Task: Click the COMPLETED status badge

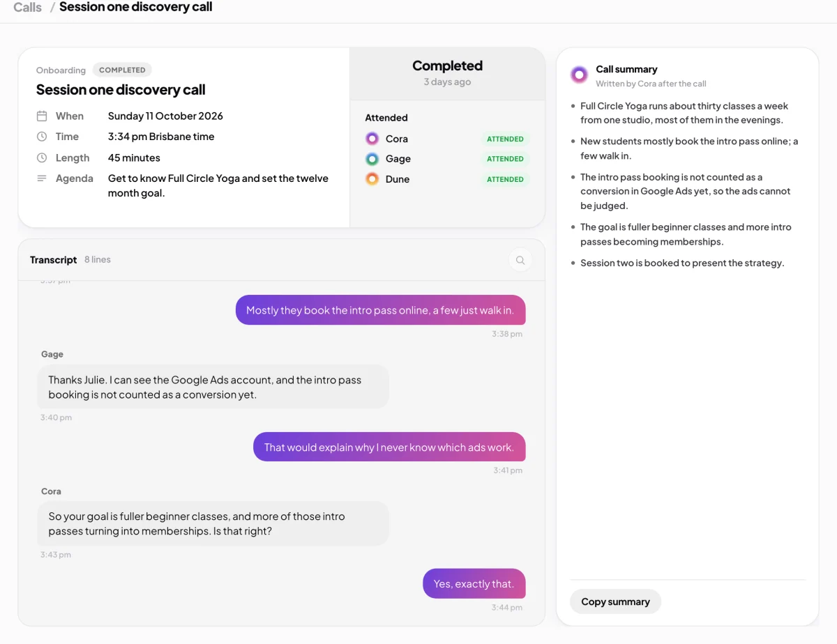Action: click(x=122, y=70)
